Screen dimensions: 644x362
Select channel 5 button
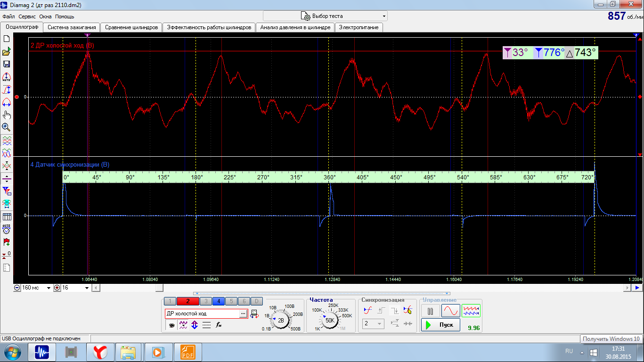tap(231, 301)
